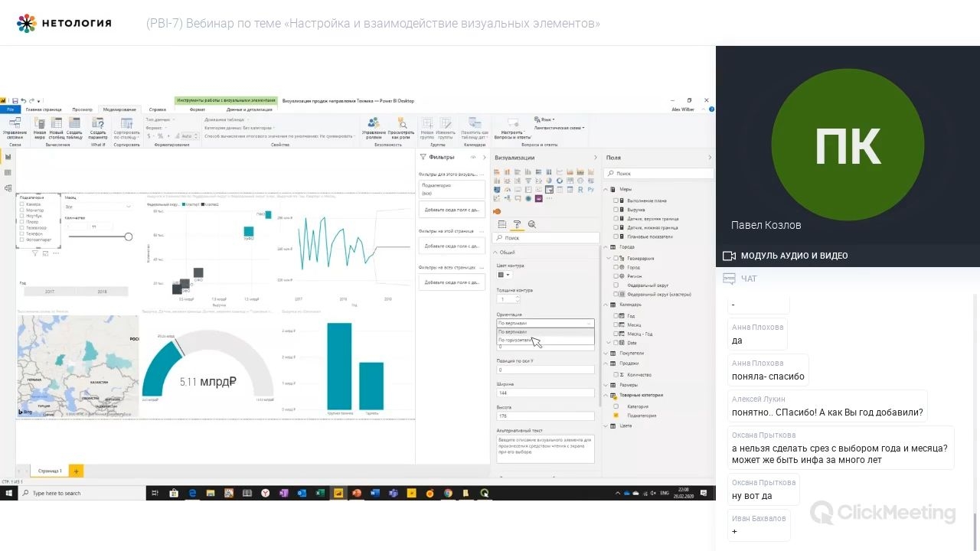Select the Страница 1 page tab

coord(50,471)
